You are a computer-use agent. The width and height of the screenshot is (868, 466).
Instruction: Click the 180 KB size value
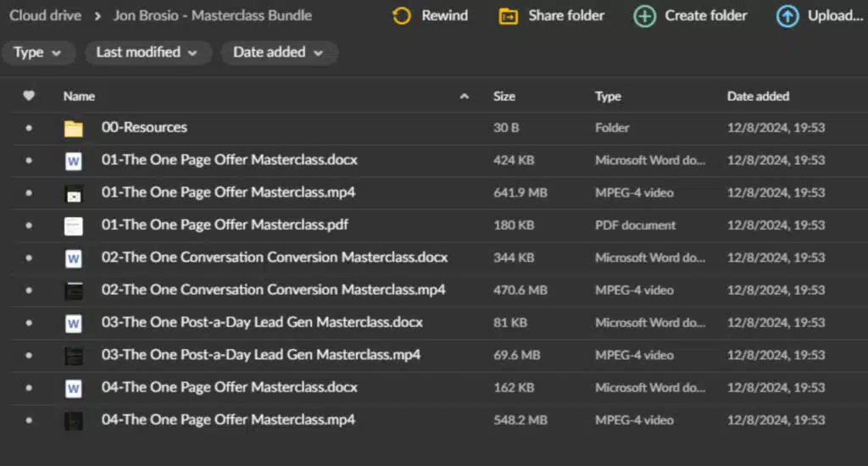[x=514, y=225]
